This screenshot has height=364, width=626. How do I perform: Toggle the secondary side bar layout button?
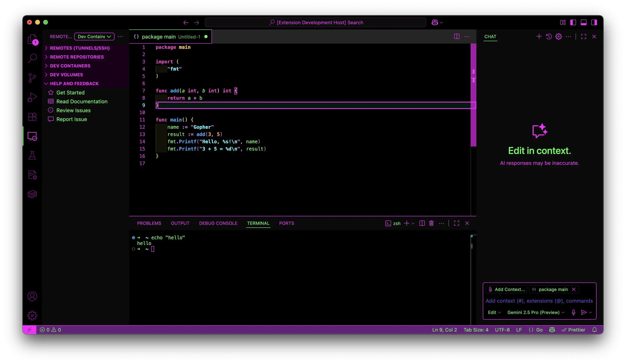tap(594, 22)
